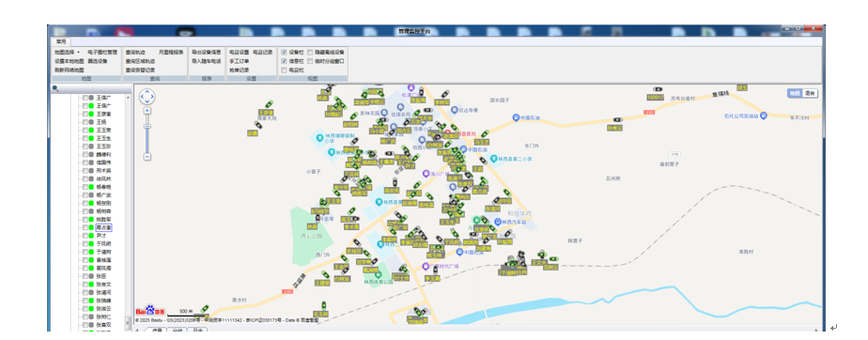Viewport: 868px width, 340px height.
Task: Click 导入随车电话
Action: coord(207,61)
